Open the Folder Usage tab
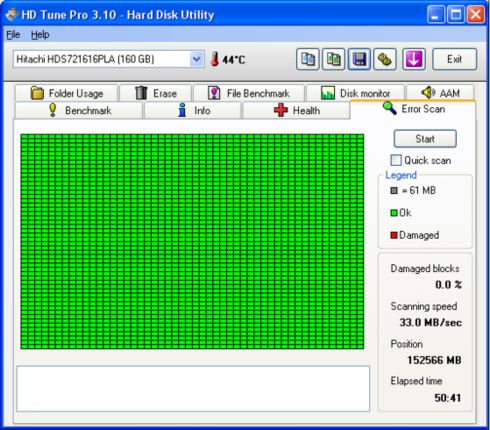Viewport: 490px width, 430px height. click(66, 93)
